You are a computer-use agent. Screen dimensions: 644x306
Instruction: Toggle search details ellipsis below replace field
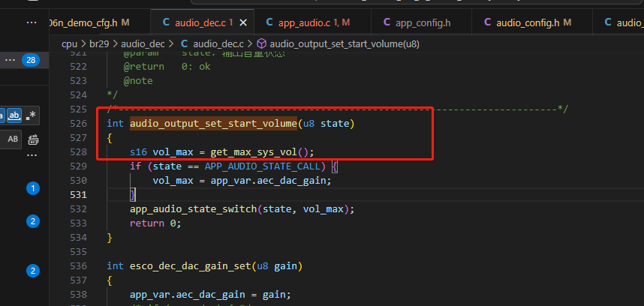[32, 155]
